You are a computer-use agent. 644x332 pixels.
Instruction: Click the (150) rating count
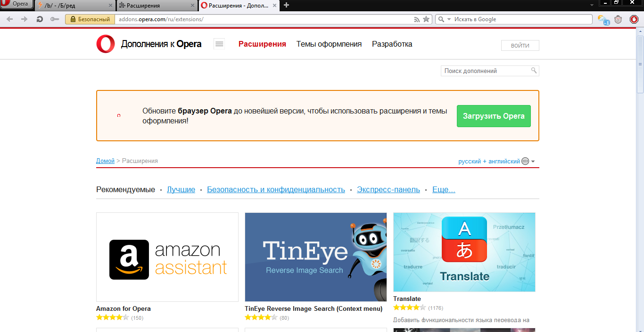tap(137, 318)
